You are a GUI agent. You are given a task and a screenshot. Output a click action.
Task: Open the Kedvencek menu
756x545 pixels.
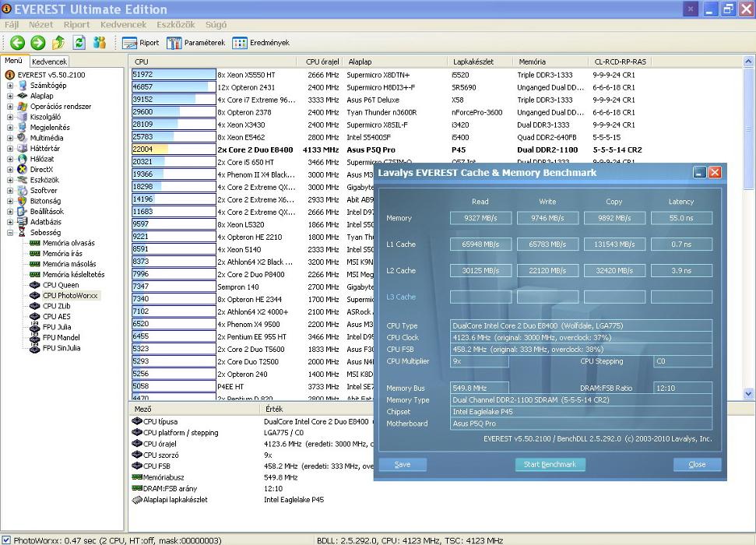124,25
